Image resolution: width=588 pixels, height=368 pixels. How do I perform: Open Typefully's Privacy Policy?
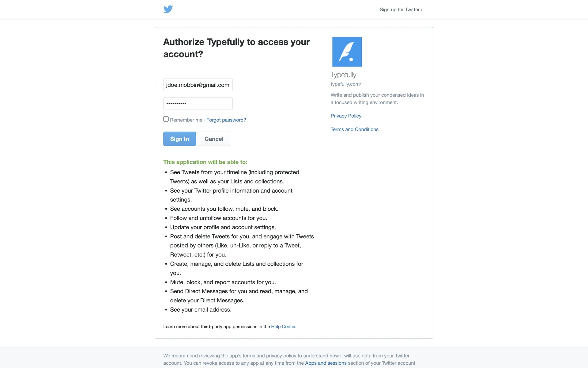(x=346, y=116)
